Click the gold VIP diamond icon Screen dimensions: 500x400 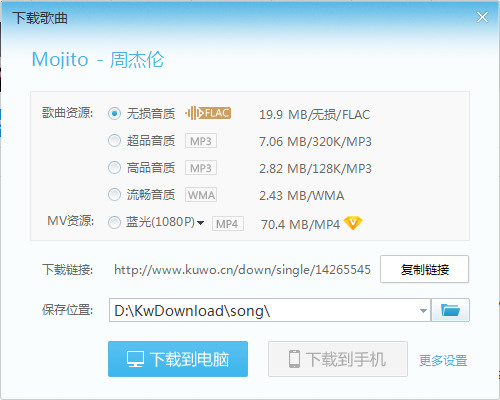pos(353,223)
